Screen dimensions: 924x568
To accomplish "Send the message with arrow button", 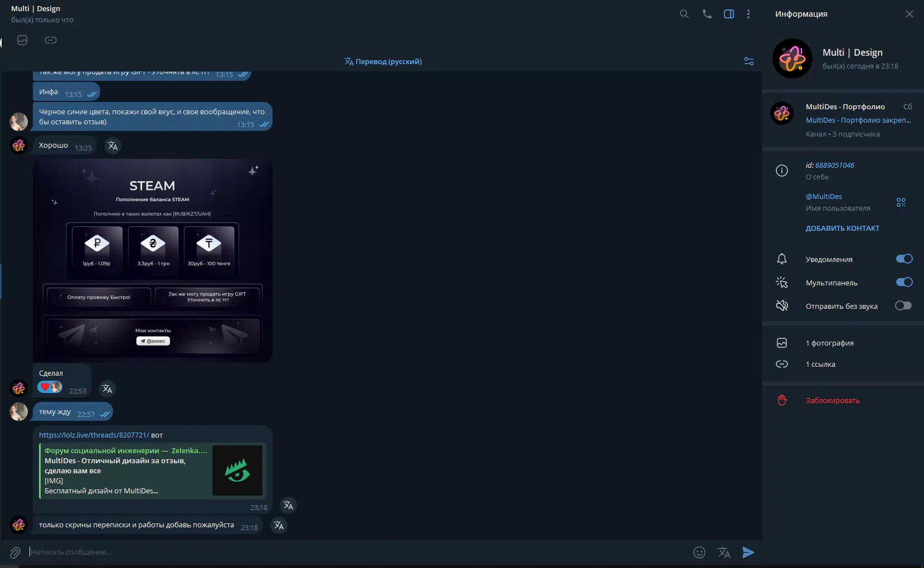I will click(x=748, y=552).
